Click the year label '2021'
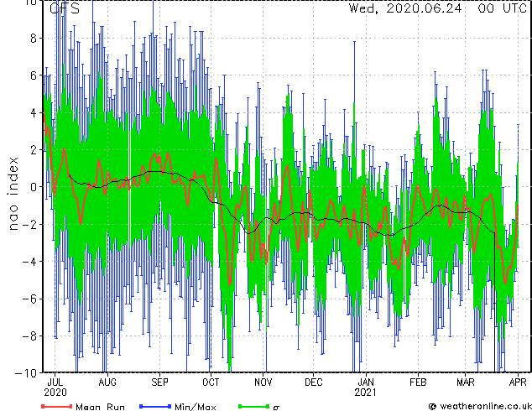This screenshot has height=411, width=532. (x=365, y=393)
